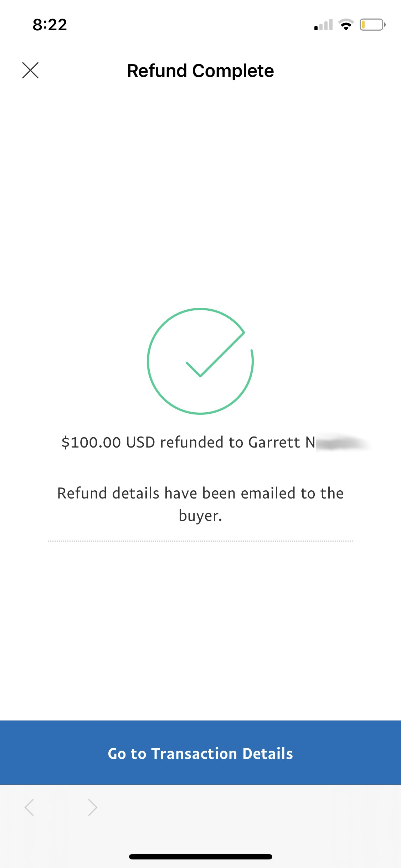
Task: Tap the dotted divider line below message
Action: click(200, 541)
